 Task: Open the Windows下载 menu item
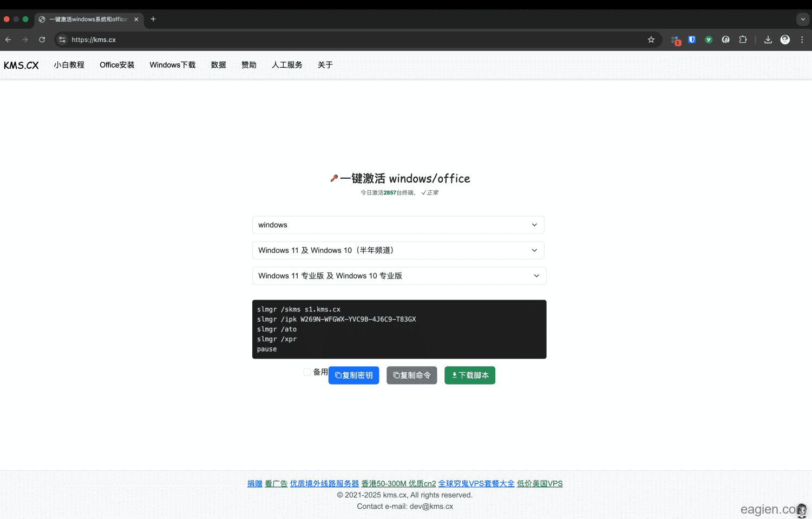(x=172, y=65)
